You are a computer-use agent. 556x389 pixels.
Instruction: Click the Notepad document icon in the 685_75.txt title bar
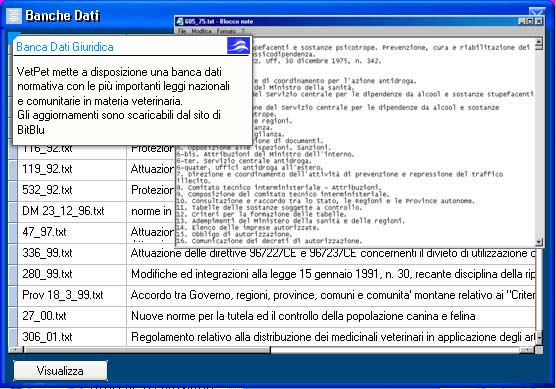(180, 21)
